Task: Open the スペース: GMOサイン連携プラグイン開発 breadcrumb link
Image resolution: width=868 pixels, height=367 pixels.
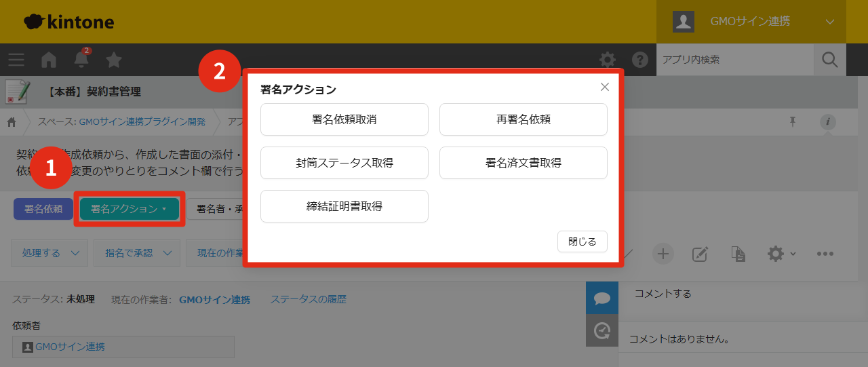Action: coord(121,122)
